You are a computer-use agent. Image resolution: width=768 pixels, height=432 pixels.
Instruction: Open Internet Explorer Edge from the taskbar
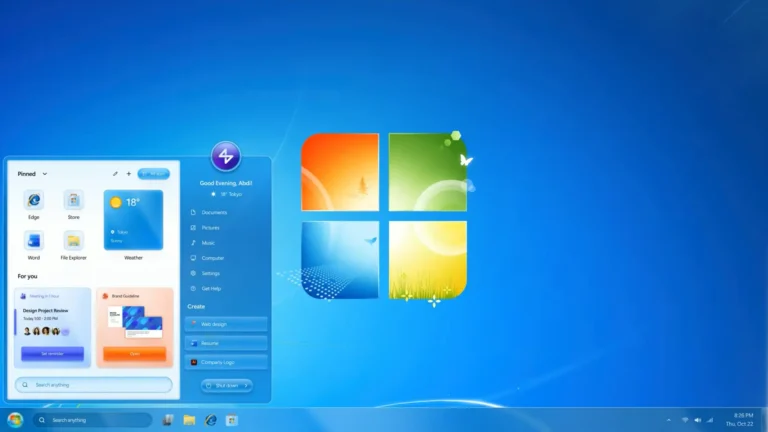tap(211, 420)
